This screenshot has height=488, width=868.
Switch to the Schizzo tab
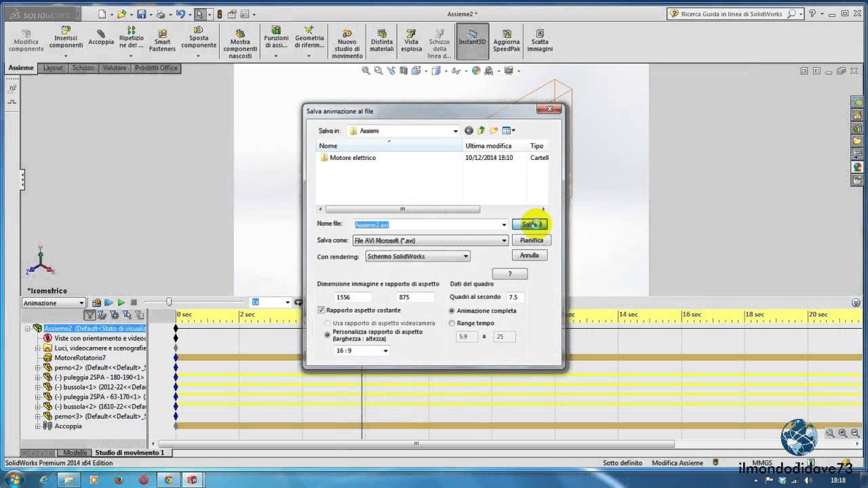tap(83, 68)
